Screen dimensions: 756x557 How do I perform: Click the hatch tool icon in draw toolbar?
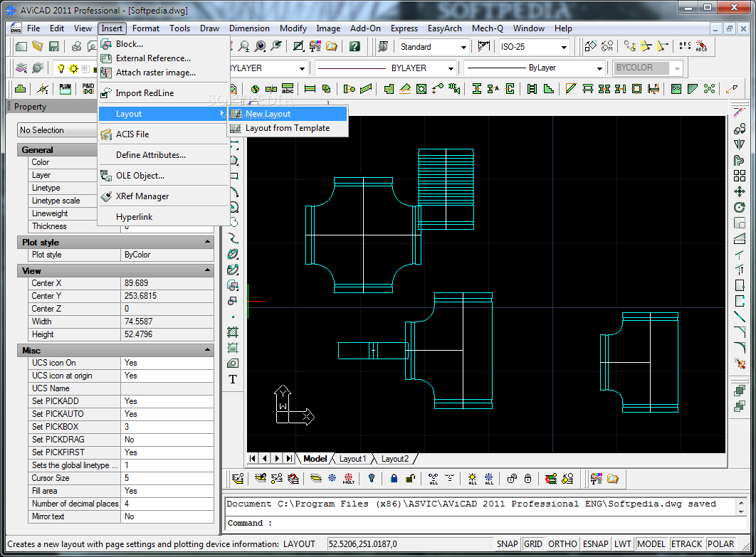[233, 332]
